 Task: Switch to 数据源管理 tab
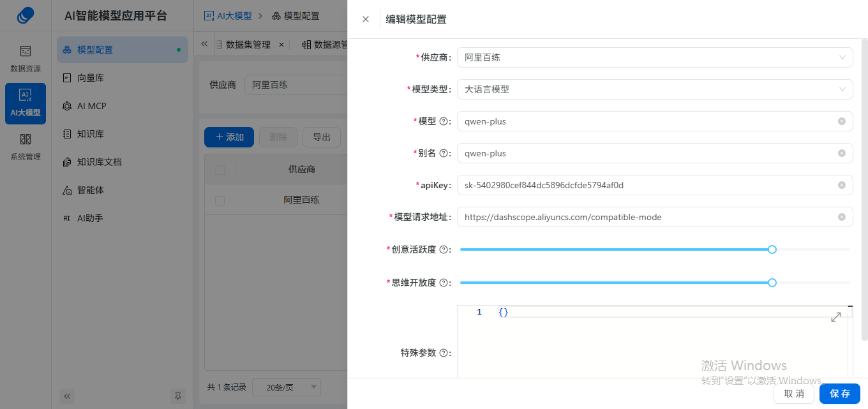(325, 45)
